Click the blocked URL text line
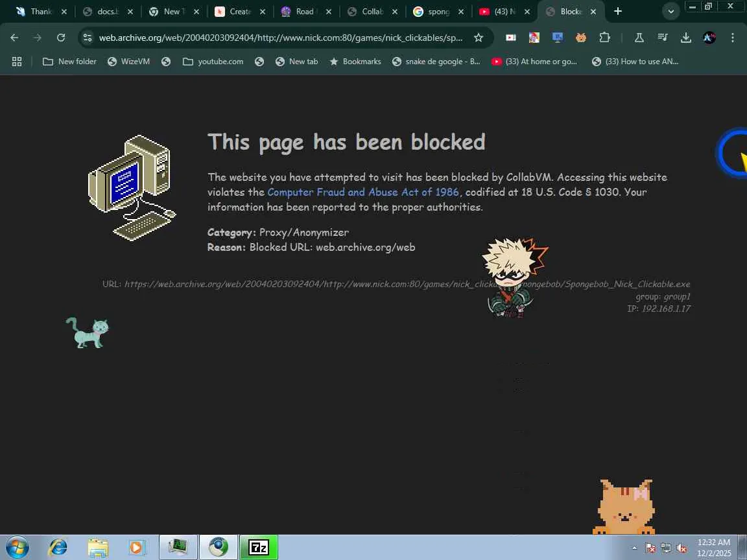Viewport: 747px width, 560px height. [396, 284]
